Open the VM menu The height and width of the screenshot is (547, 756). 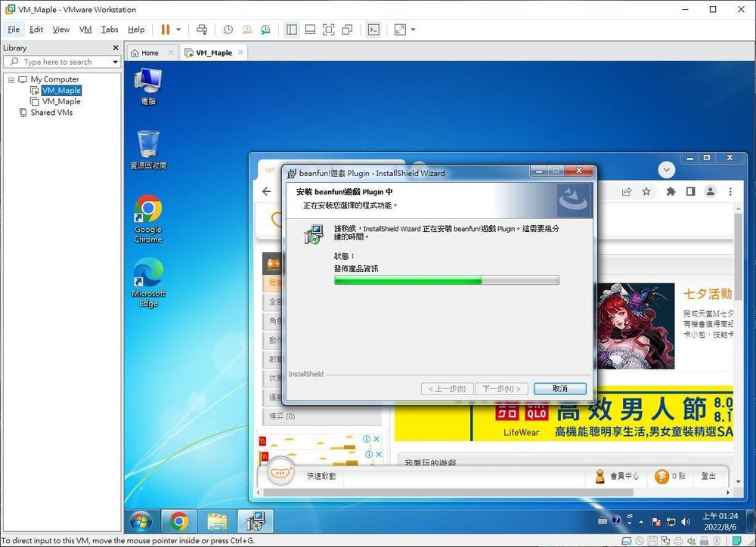pos(85,29)
